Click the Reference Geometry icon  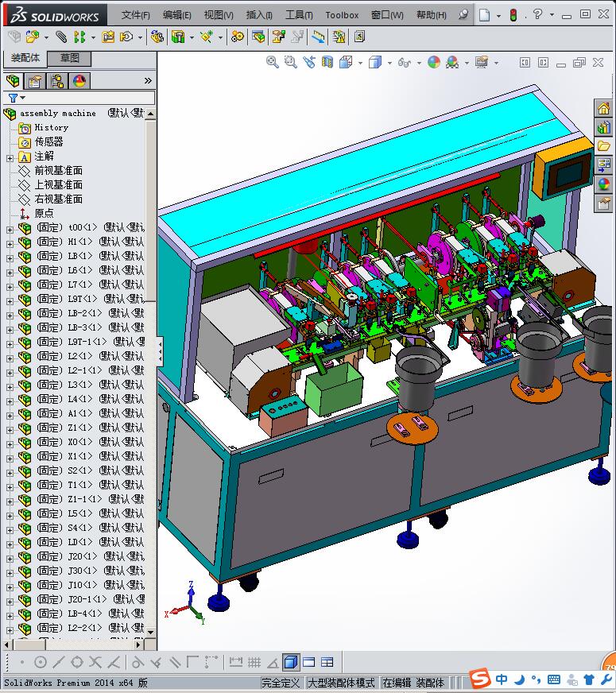click(x=207, y=37)
